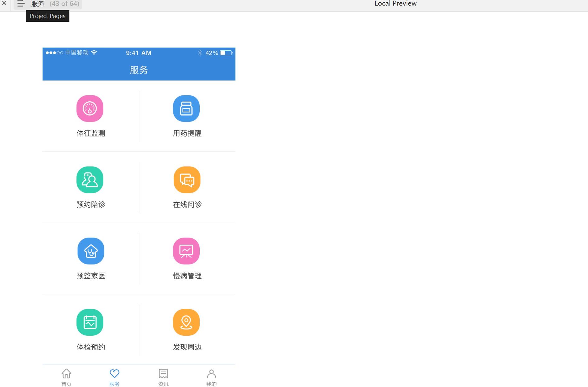Click the profile icon above 我的
The image size is (588, 387).
212,373
